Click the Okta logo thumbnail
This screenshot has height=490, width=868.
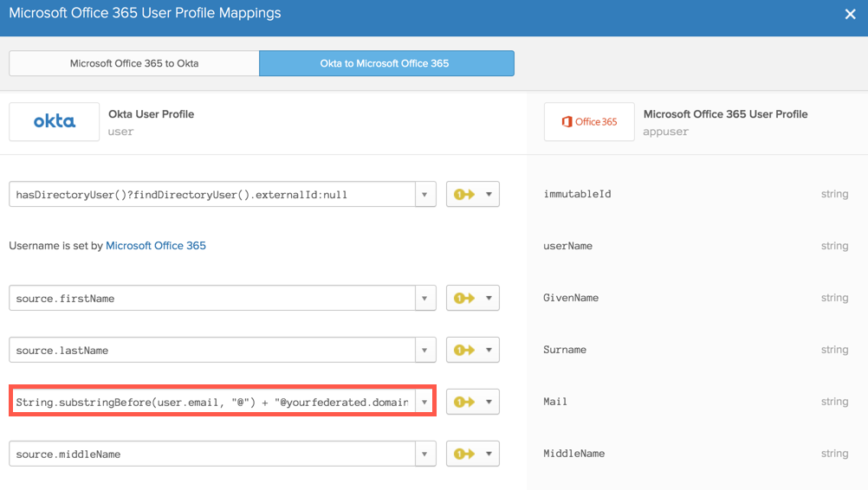click(x=55, y=122)
